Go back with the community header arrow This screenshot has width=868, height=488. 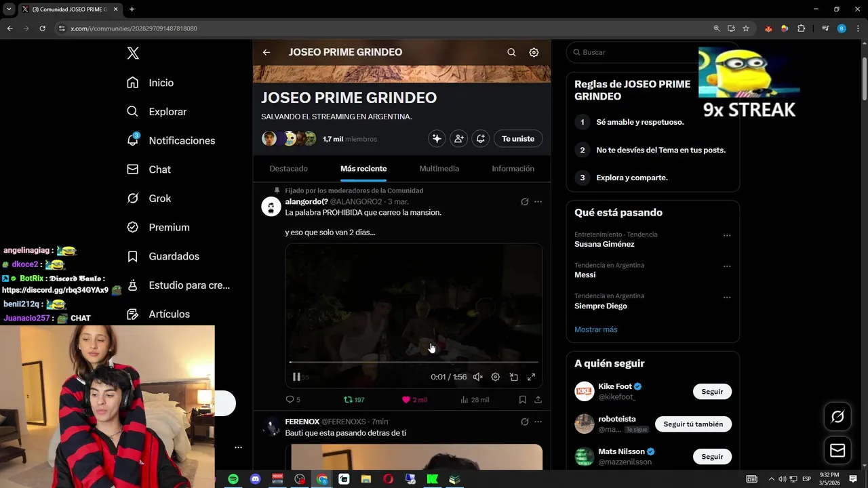coord(267,52)
